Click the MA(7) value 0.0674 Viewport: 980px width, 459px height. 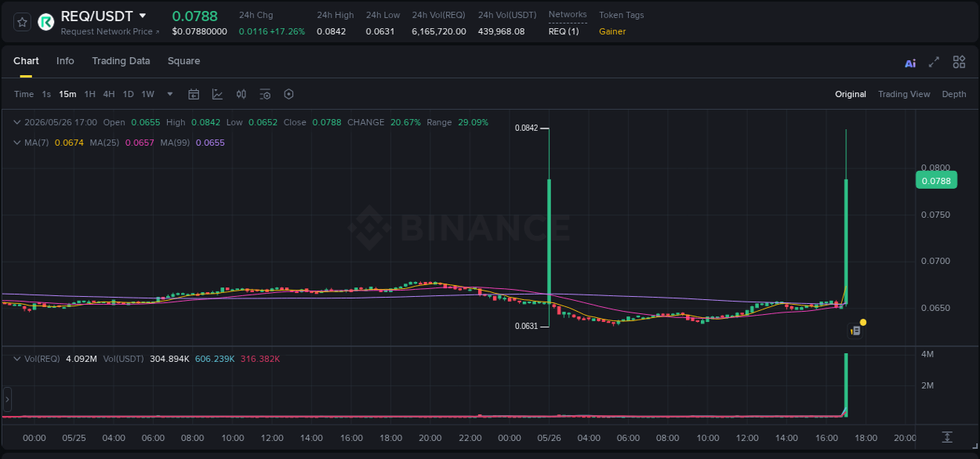(x=69, y=143)
